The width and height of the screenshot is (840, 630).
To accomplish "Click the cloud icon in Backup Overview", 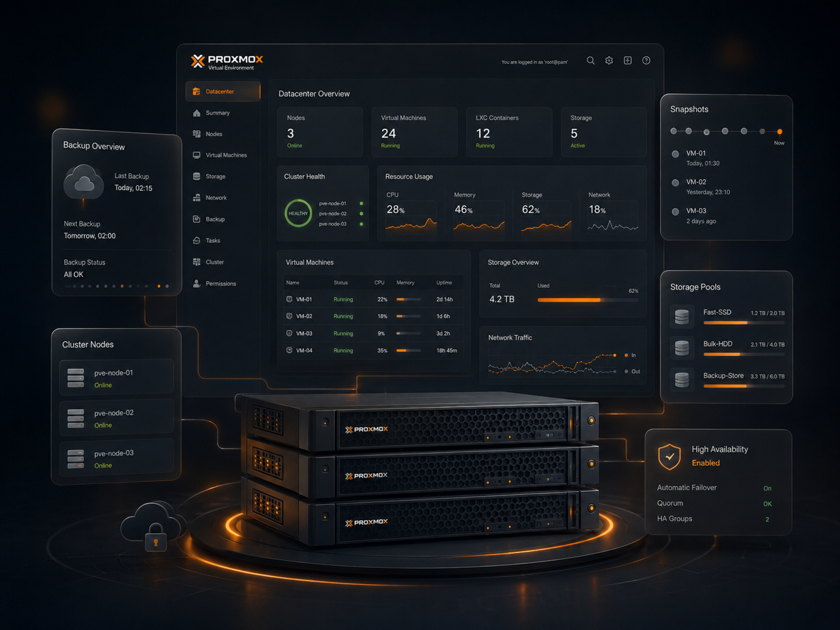I will point(84,183).
